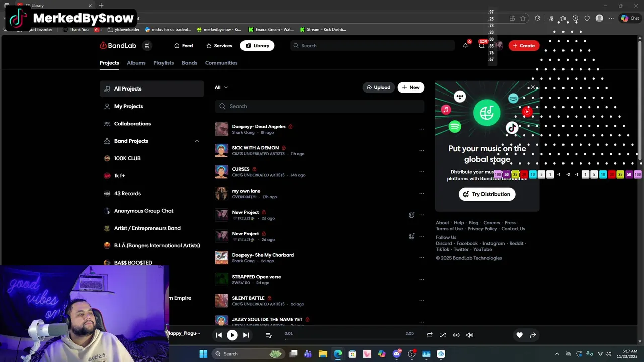The width and height of the screenshot is (644, 362).
Task: Open the notifications bell
Action: [x=465, y=45]
